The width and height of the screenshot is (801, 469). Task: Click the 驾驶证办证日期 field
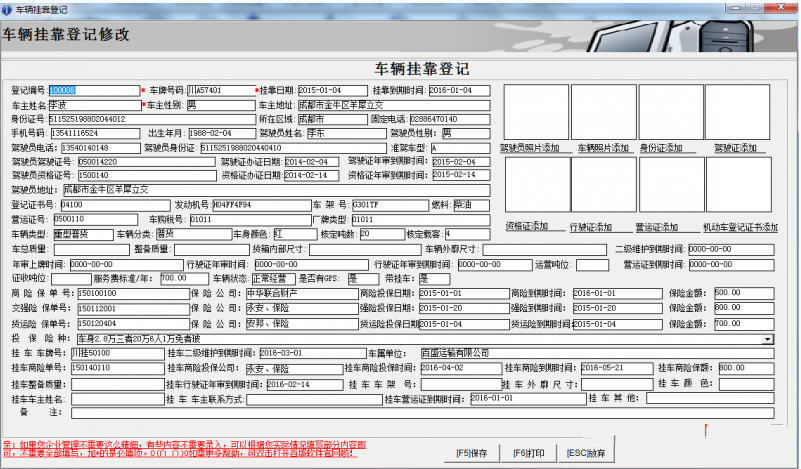coord(311,162)
